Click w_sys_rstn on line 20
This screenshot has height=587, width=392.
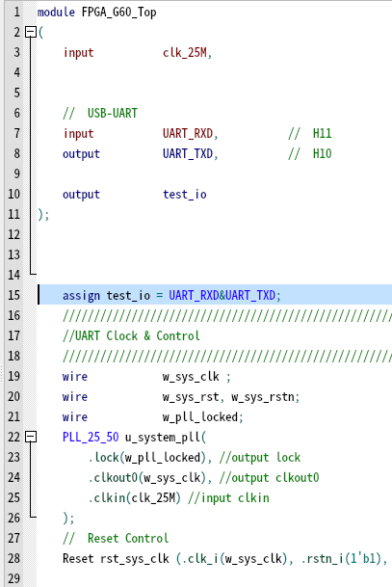coord(263,396)
